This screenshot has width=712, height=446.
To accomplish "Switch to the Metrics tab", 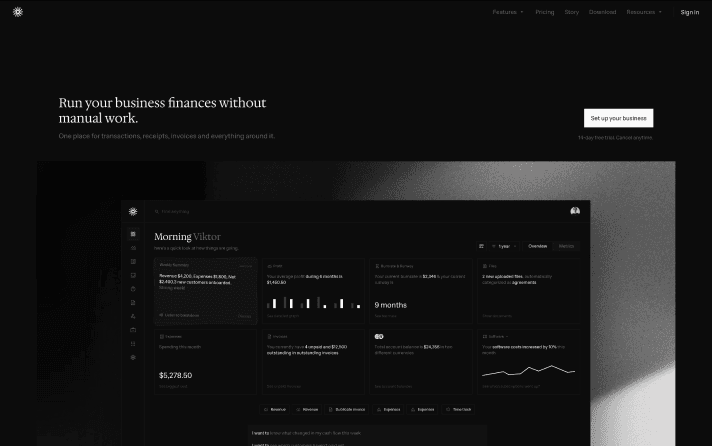I will pos(566,246).
